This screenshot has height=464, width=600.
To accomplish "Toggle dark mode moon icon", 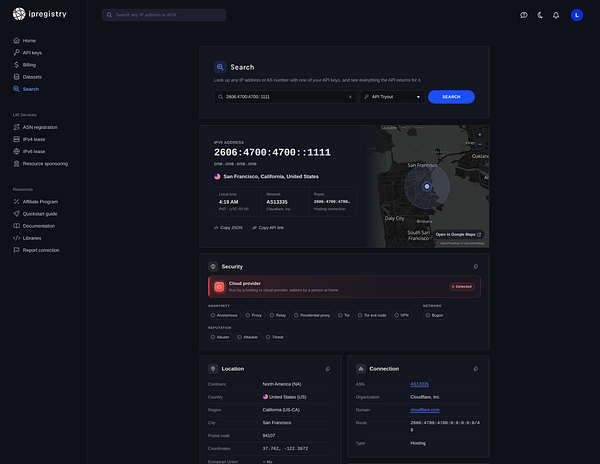I will click(540, 15).
